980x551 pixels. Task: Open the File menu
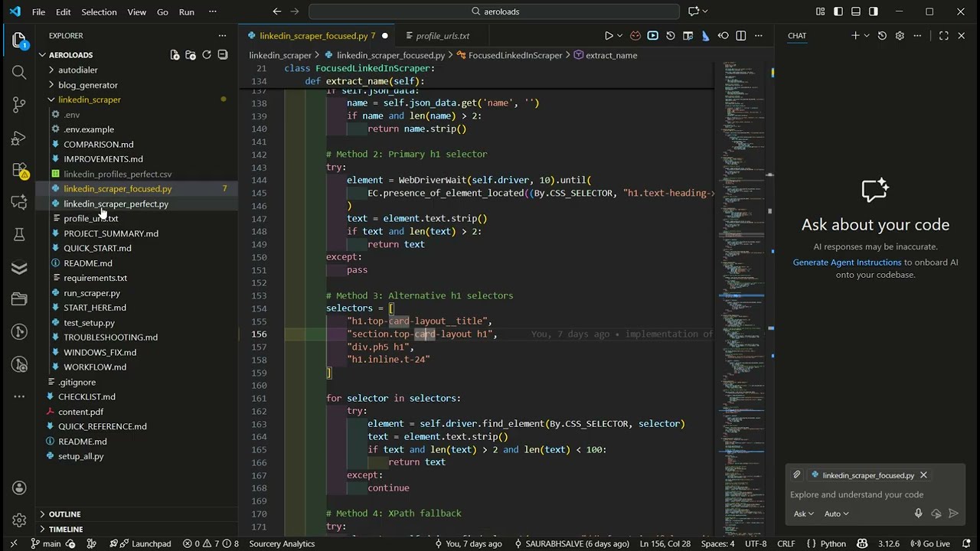[38, 12]
